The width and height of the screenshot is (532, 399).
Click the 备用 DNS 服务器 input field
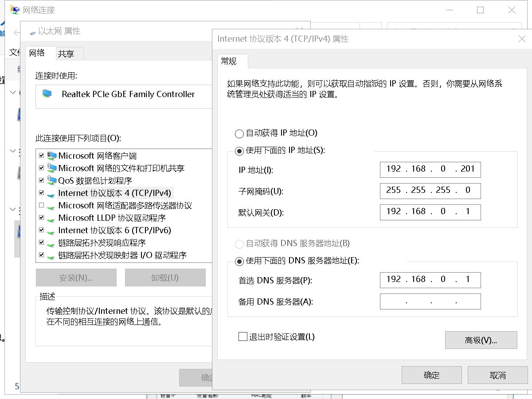pos(430,301)
